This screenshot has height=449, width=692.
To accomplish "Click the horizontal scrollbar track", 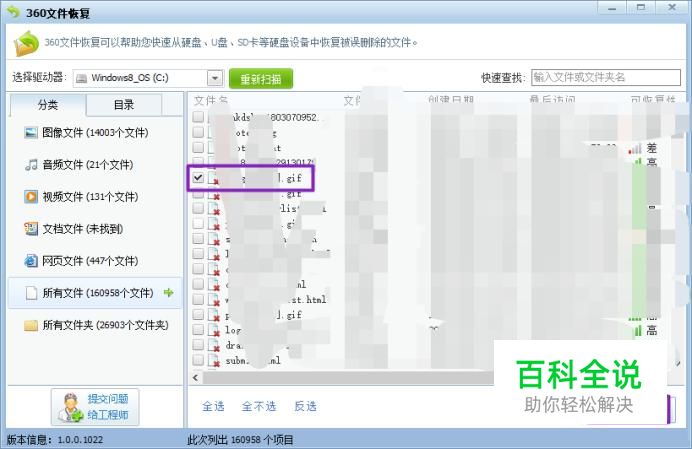I will point(348,377).
